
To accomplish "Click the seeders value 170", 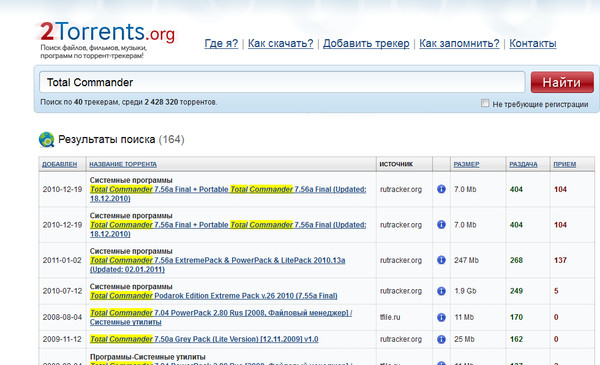I will click(516, 317).
